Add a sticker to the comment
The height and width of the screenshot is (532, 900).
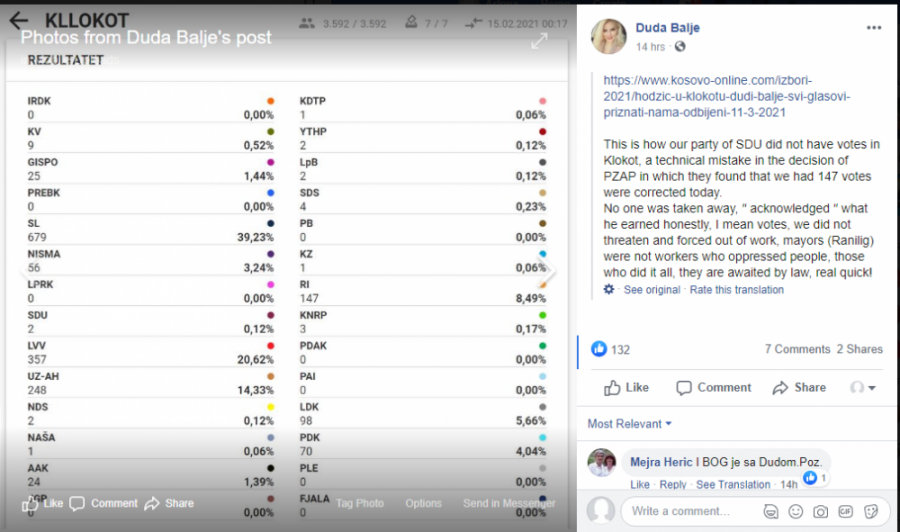[871, 511]
